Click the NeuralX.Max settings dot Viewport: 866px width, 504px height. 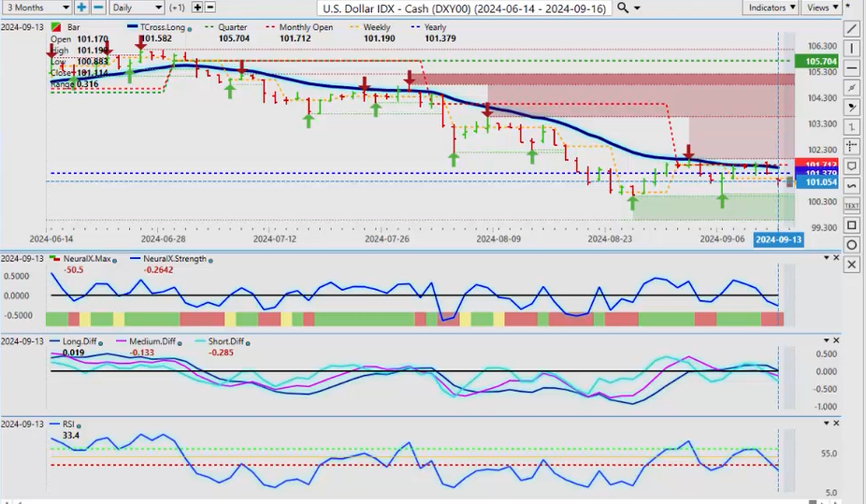tap(115, 259)
